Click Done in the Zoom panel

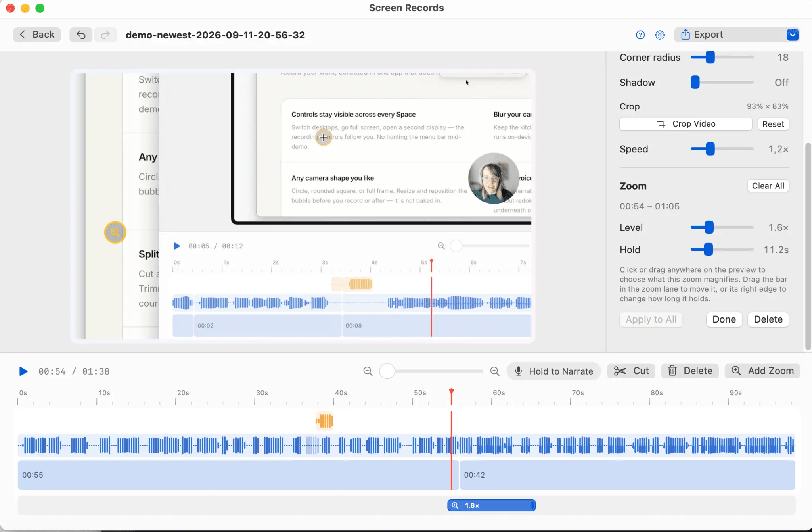click(724, 319)
